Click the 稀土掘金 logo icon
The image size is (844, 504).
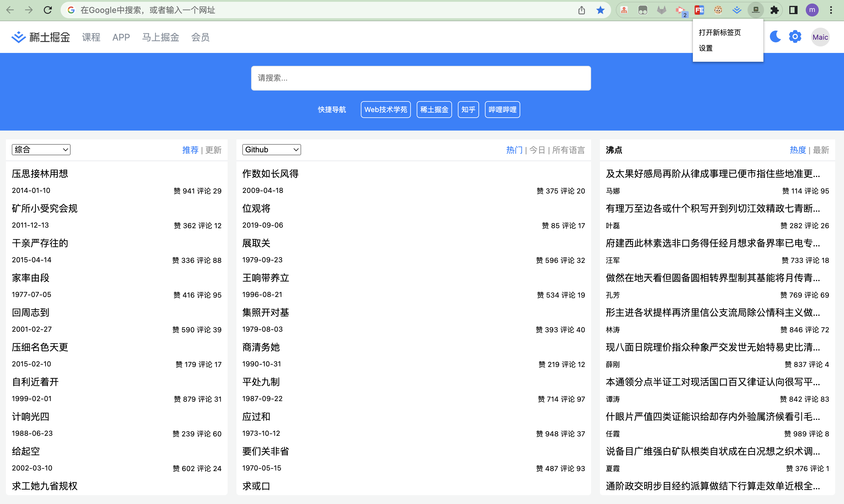pyautogui.click(x=18, y=37)
